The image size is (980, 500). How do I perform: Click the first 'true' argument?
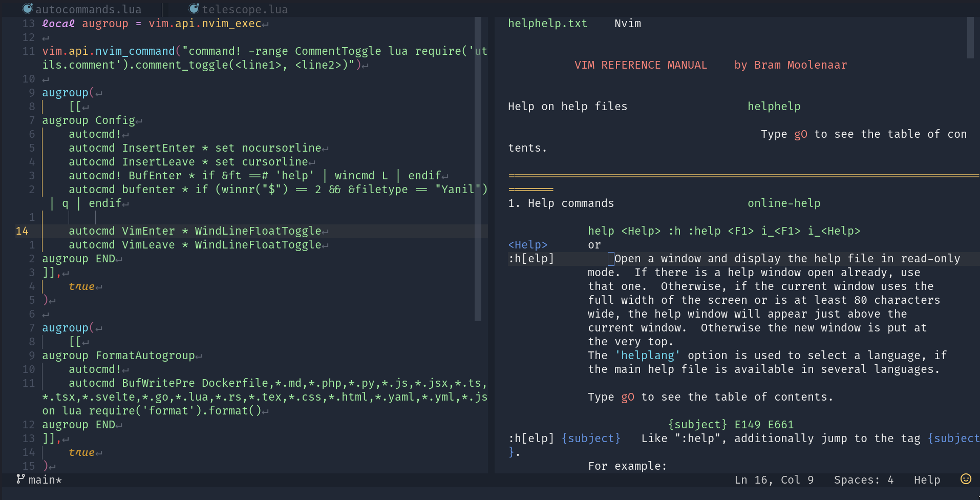pyautogui.click(x=82, y=286)
